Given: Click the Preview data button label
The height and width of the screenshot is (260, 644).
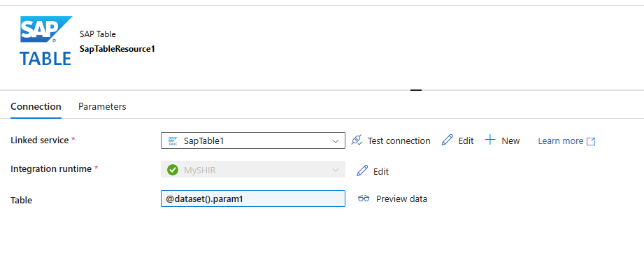Looking at the screenshot, I should [401, 198].
